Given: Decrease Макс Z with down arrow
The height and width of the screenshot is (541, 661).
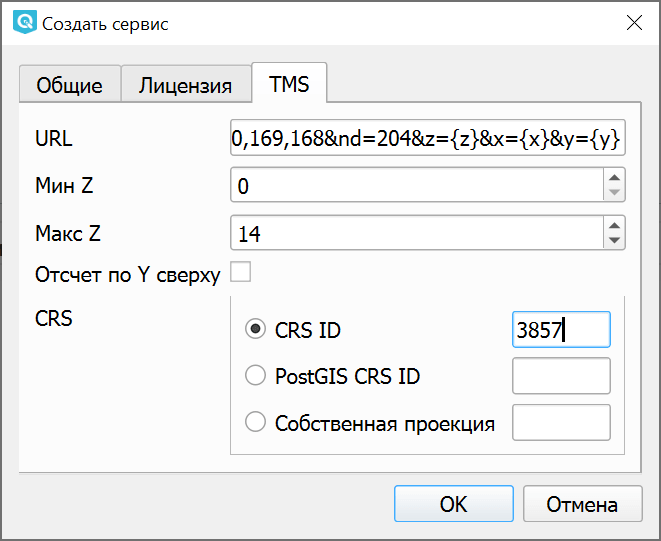Looking at the screenshot, I should pos(614,240).
